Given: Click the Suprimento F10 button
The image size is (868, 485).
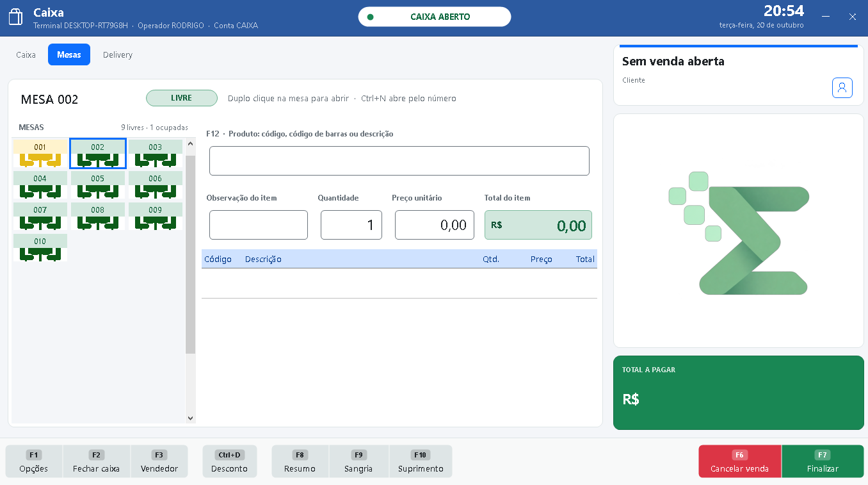Looking at the screenshot, I should tap(421, 461).
